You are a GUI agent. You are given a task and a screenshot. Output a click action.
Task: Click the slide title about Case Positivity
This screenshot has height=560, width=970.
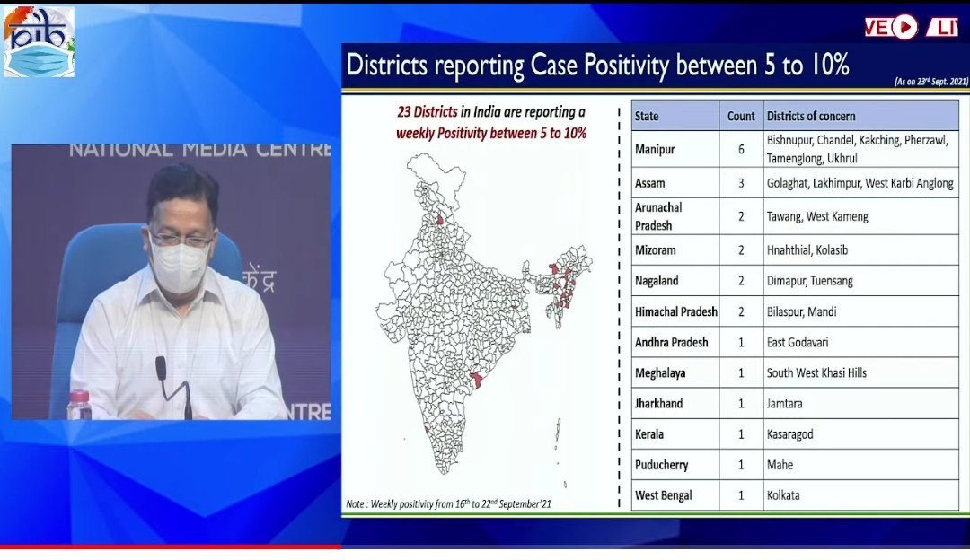pos(597,66)
